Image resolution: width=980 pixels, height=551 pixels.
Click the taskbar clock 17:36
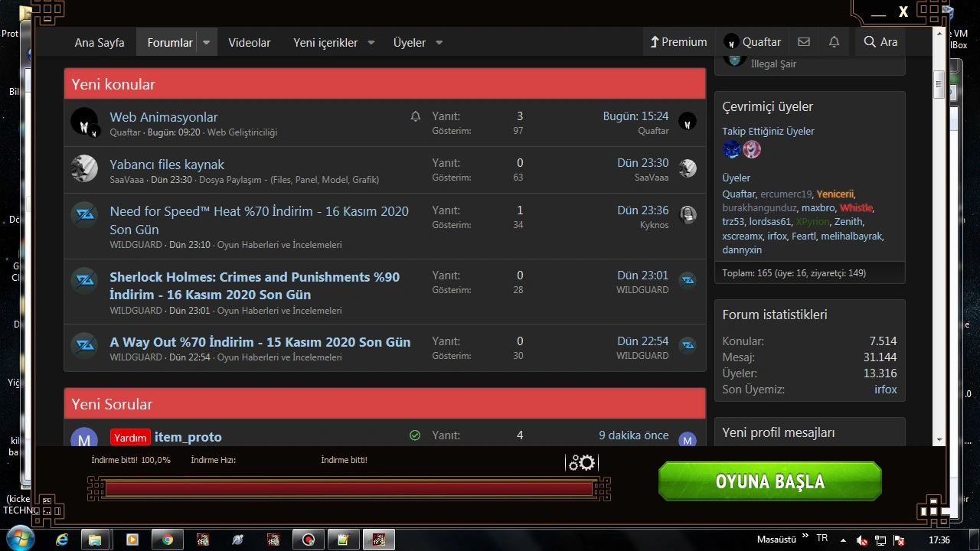[939, 540]
